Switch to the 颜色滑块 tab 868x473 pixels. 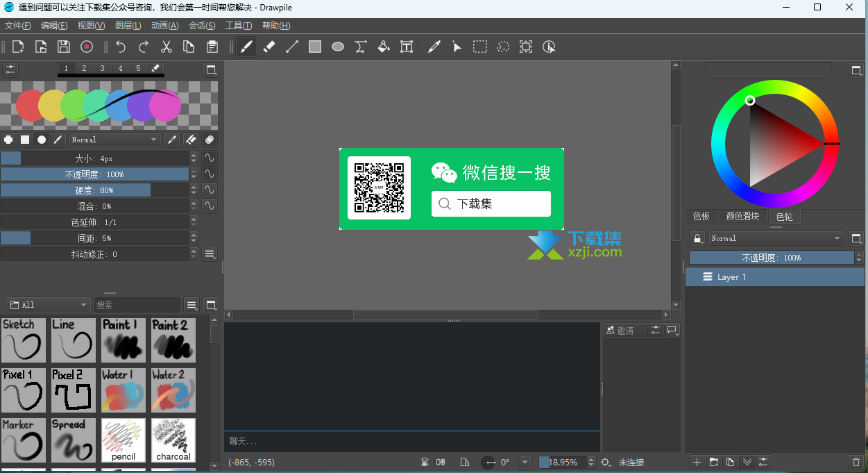click(742, 217)
